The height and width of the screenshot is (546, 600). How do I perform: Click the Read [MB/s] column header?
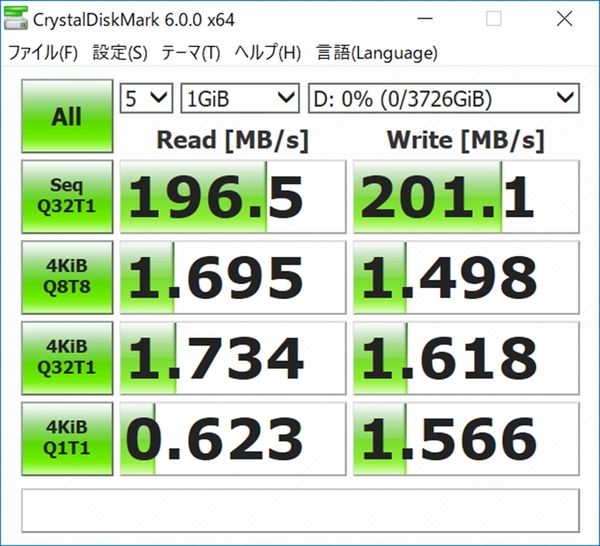coord(233,140)
